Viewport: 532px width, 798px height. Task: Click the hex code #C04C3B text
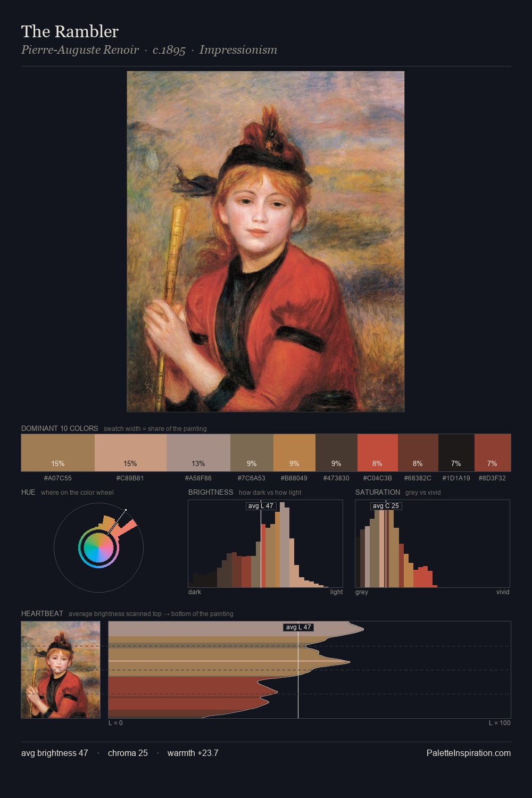click(378, 478)
